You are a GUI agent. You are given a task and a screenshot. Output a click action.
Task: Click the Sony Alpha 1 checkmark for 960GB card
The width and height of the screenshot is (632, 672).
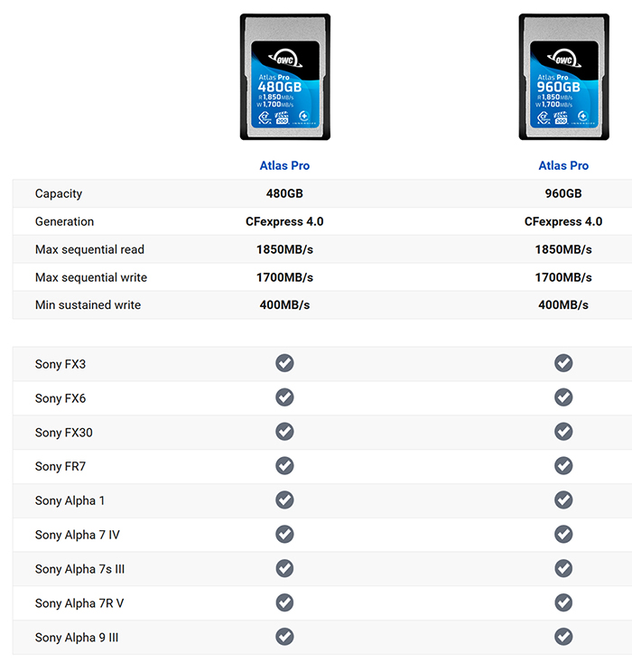tap(563, 499)
